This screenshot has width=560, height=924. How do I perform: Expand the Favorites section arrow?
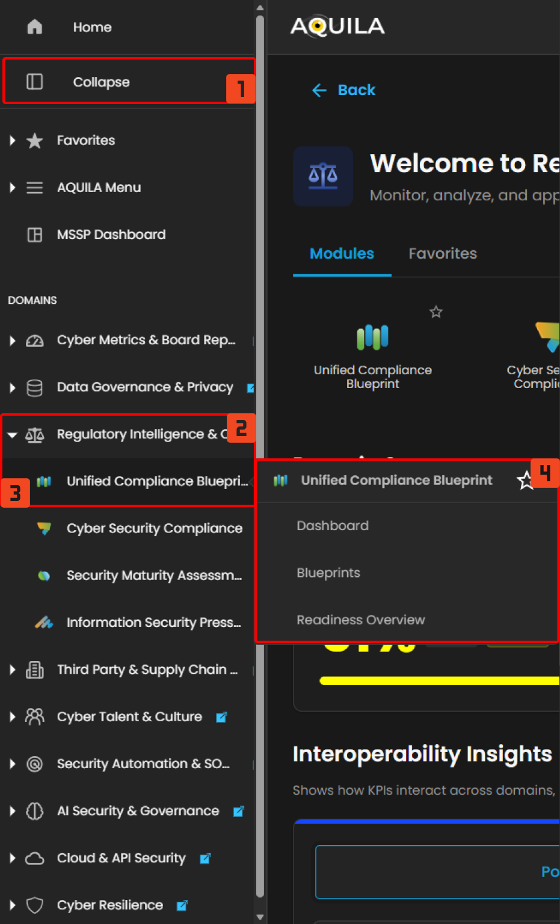(x=12, y=141)
